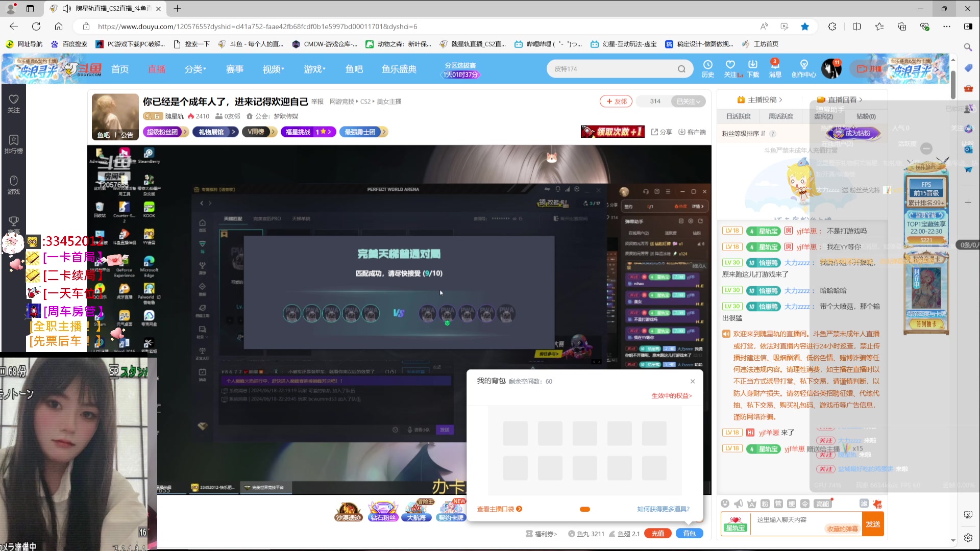Open 关注 in left sidebar
This screenshot has height=551, width=980.
coord(14,104)
